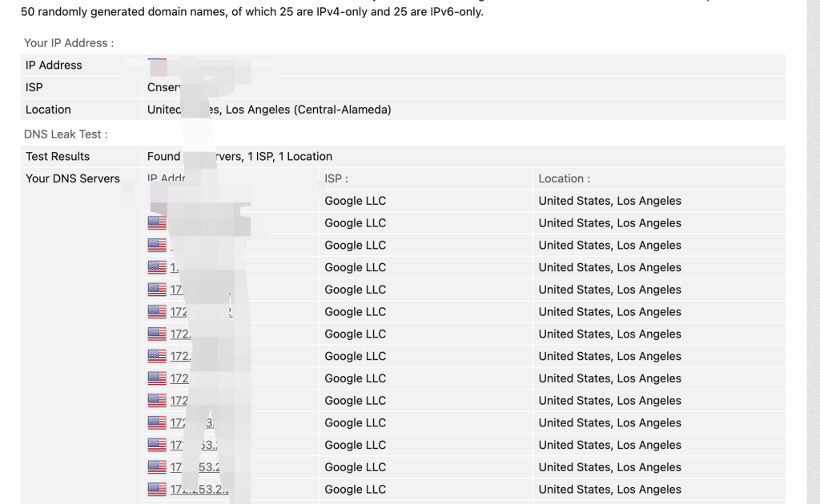Image resolution: width=820 pixels, height=504 pixels.
Task: Click the "Your IP Address :" section heading
Action: coord(69,43)
